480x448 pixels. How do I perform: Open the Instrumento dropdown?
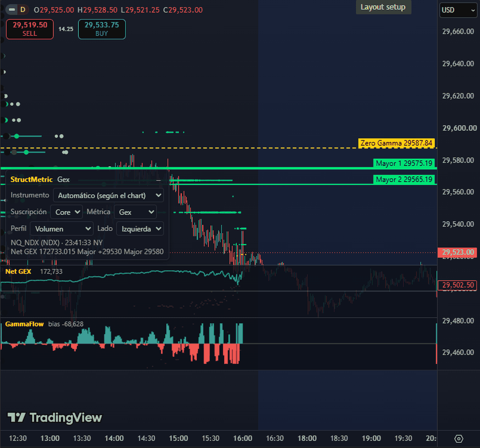[108, 196]
